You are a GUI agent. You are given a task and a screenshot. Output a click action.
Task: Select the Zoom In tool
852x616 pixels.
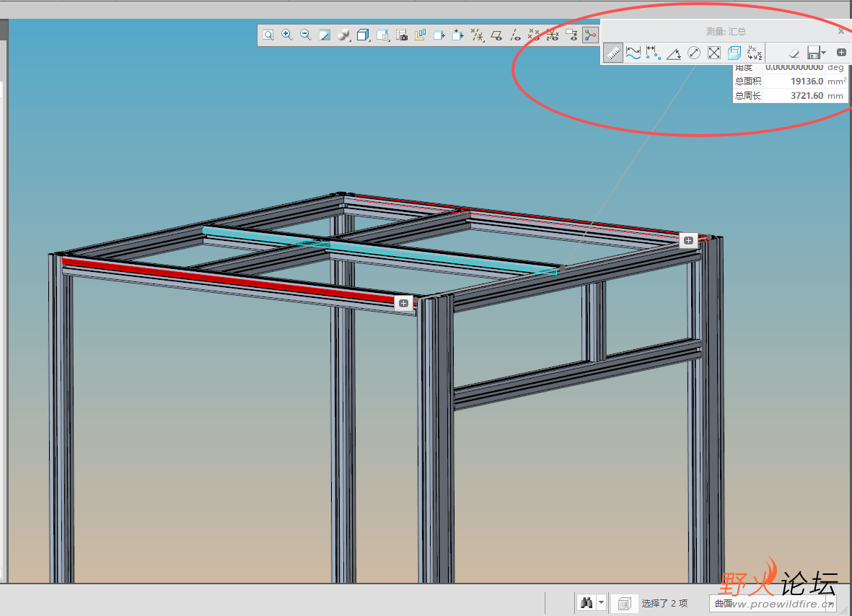pos(287,35)
